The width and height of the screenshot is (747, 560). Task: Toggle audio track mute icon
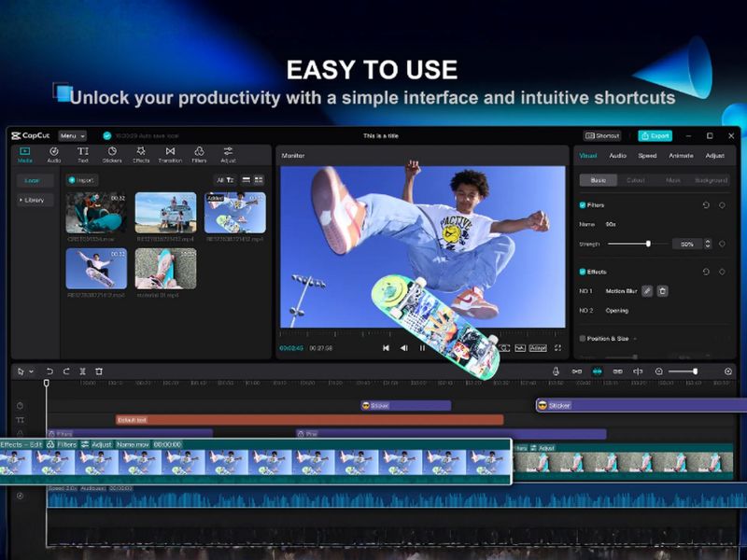pos(20,496)
